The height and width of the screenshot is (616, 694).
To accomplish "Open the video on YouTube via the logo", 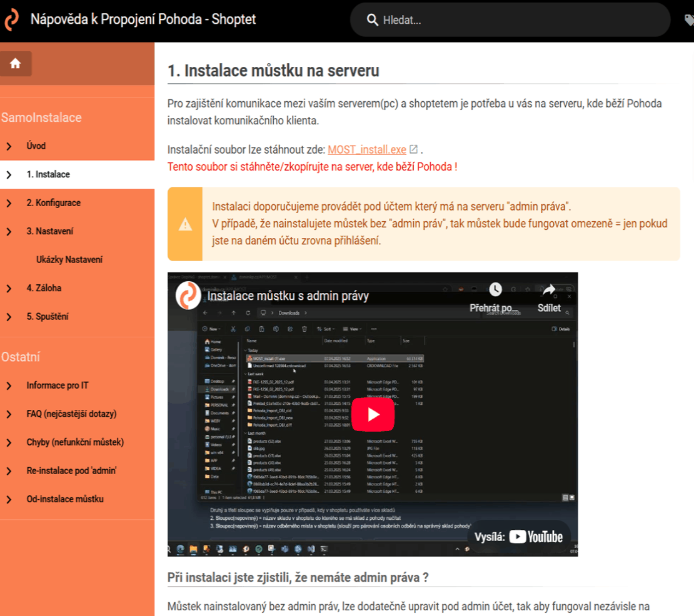I will (x=536, y=537).
